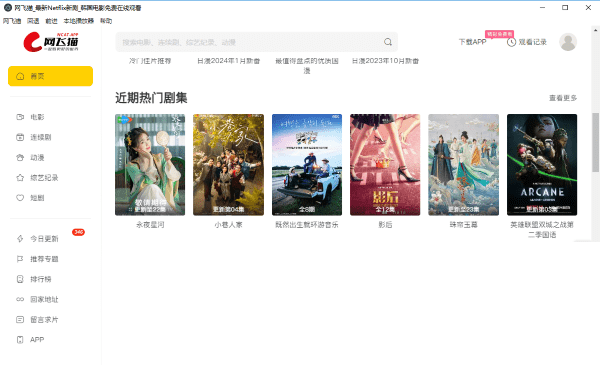Click the window title bar app icon
Image resolution: width=600 pixels, height=365 pixels.
coord(8,8)
